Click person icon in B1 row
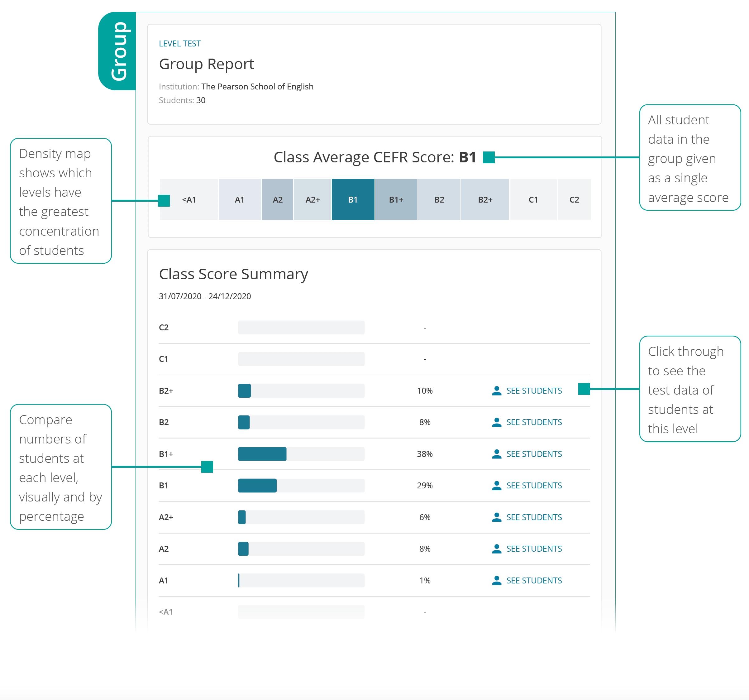 497,486
